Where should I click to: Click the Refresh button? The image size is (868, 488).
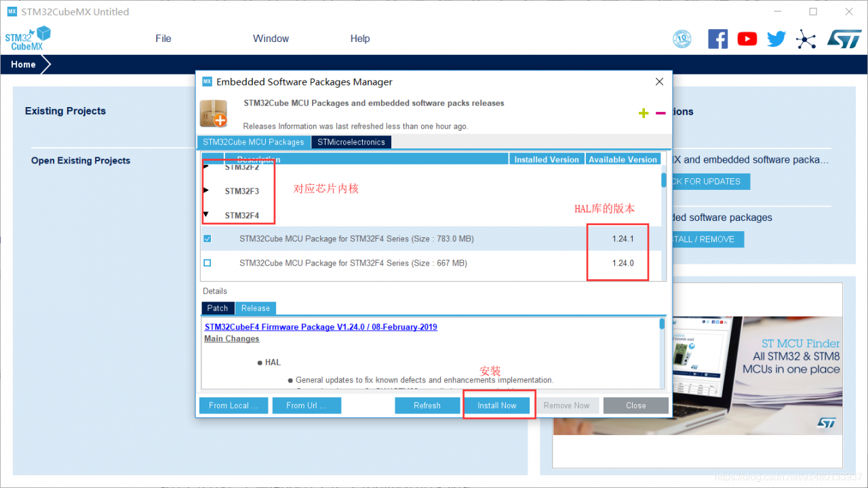tap(427, 405)
